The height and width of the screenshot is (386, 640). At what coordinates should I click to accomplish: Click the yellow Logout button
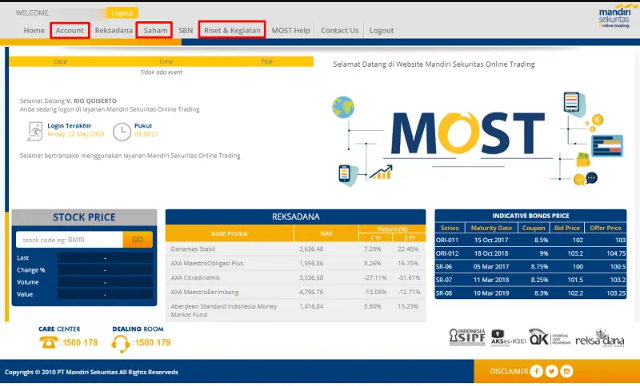[x=122, y=13]
